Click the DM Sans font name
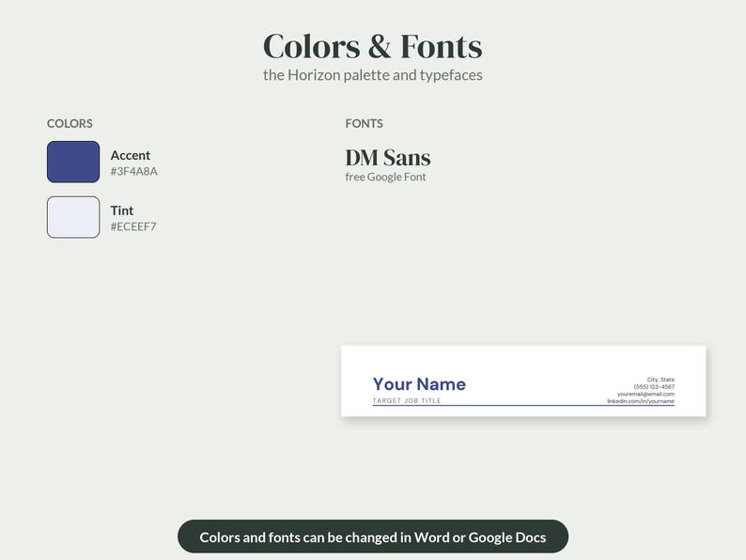The height and width of the screenshot is (560, 746). pos(388,158)
